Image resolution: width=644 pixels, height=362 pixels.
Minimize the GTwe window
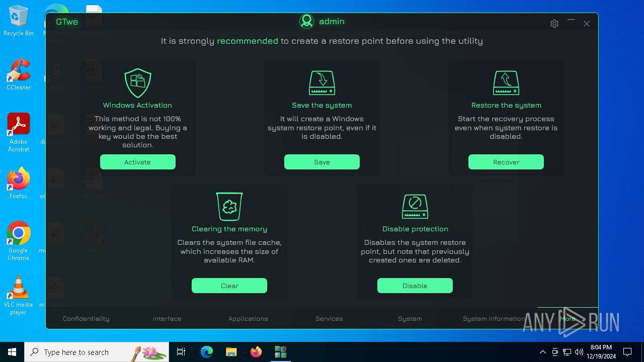571,21
